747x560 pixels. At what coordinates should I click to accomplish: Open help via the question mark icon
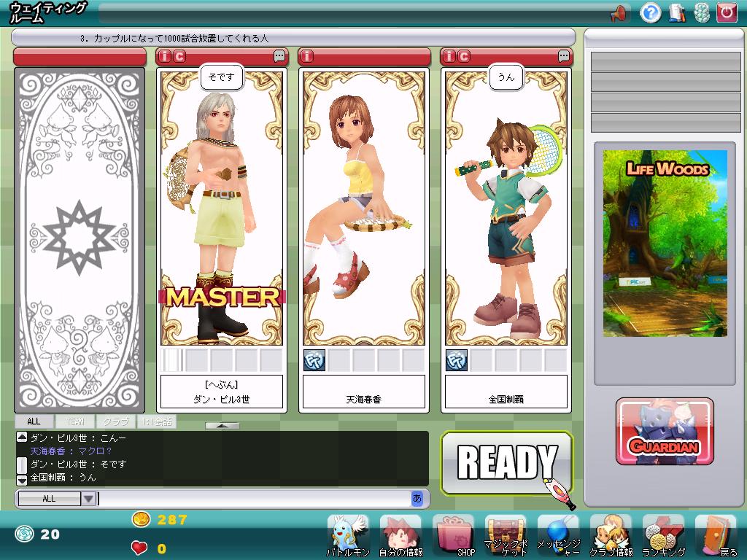[x=650, y=12]
